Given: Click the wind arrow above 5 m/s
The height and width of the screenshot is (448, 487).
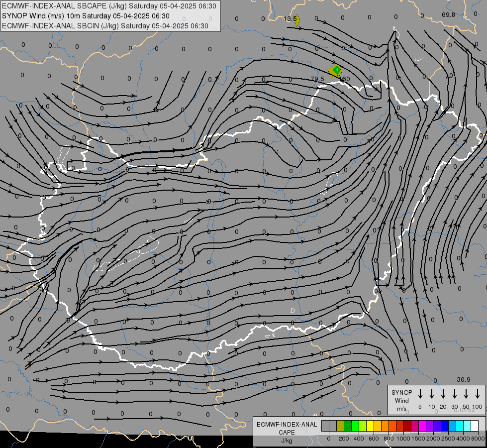Looking at the screenshot, I should [x=420, y=394].
